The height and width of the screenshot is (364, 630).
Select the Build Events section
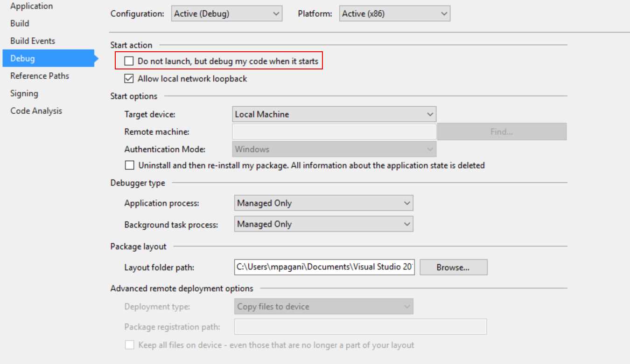(x=32, y=41)
